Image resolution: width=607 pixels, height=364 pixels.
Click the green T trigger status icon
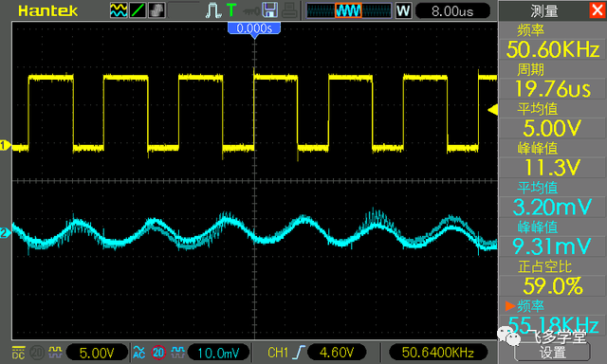coord(231,10)
